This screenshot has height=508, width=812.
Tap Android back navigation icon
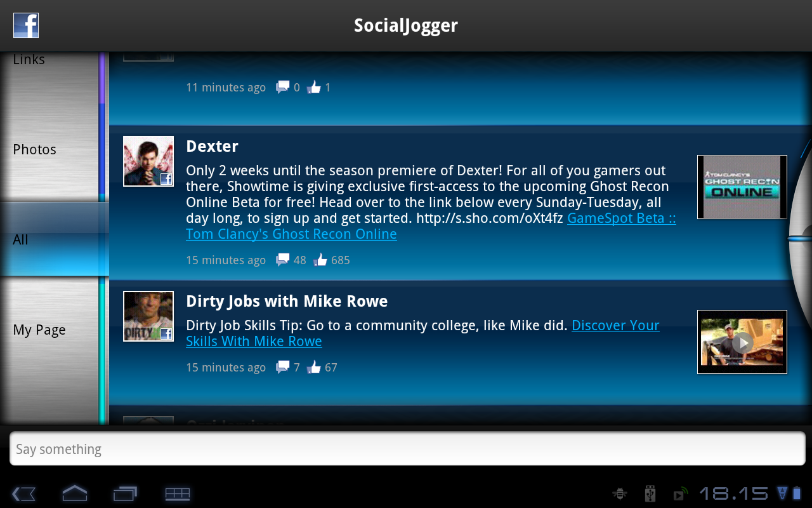(x=23, y=493)
